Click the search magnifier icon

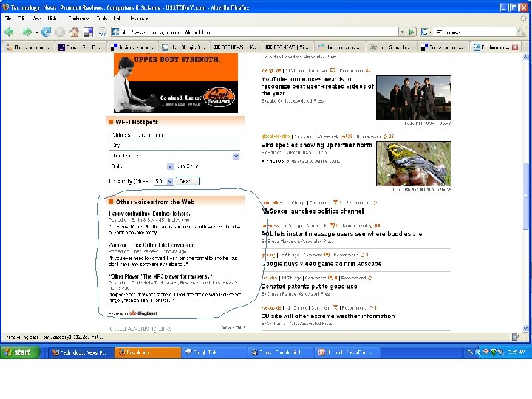click(x=520, y=32)
